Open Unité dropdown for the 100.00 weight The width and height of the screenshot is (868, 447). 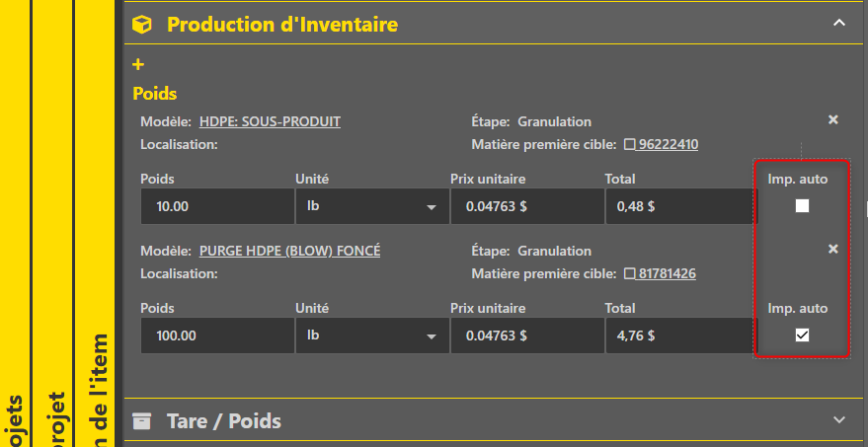[372, 335]
